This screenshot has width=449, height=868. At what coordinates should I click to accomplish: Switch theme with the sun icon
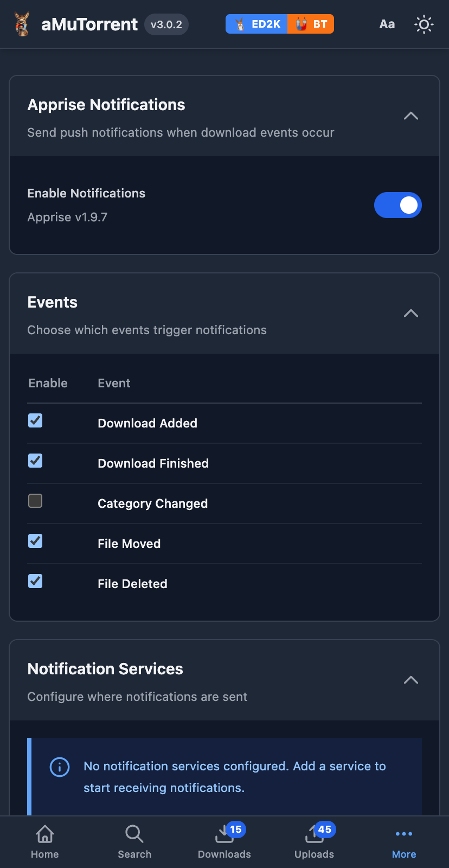coord(424,24)
